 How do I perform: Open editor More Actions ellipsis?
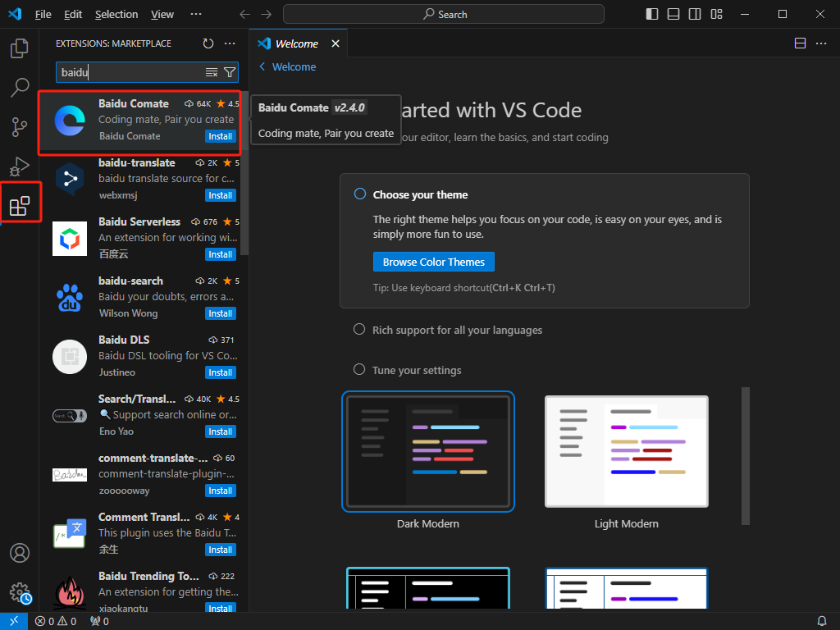(821, 43)
